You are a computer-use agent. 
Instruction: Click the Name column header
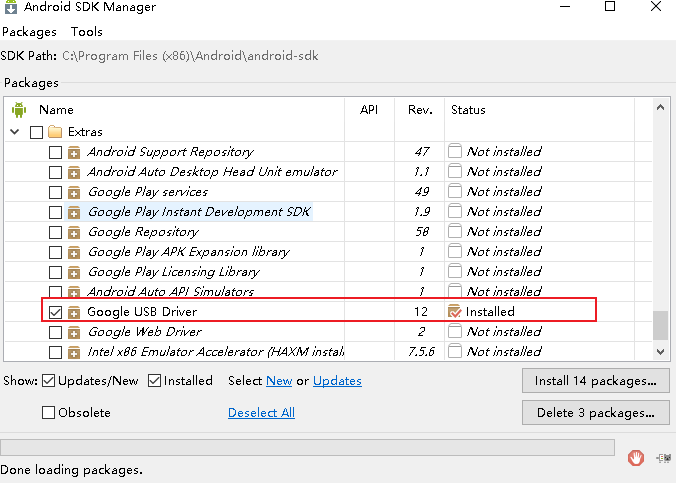click(56, 110)
